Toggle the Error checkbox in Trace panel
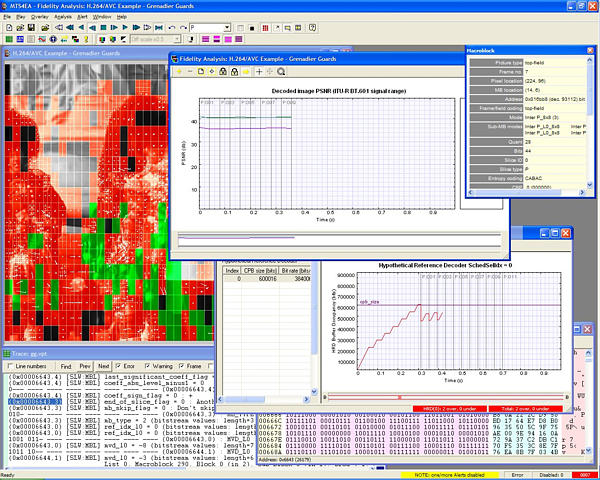600x480 pixels. coord(120,367)
